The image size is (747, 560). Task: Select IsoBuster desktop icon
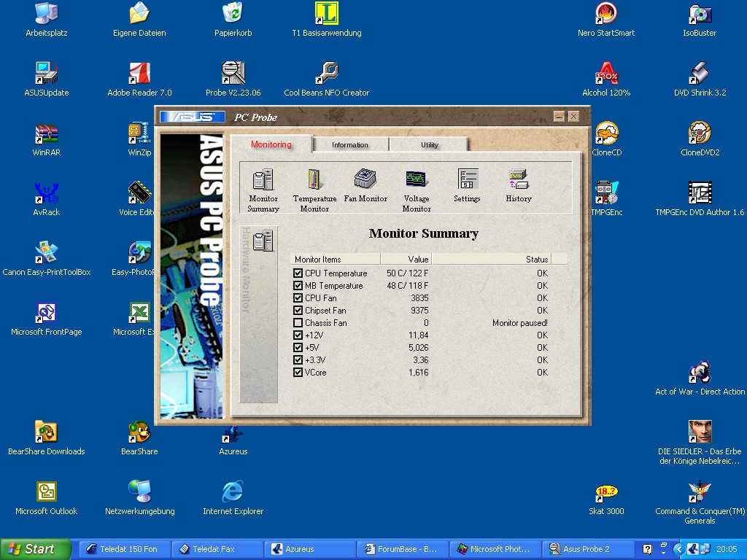[700, 19]
